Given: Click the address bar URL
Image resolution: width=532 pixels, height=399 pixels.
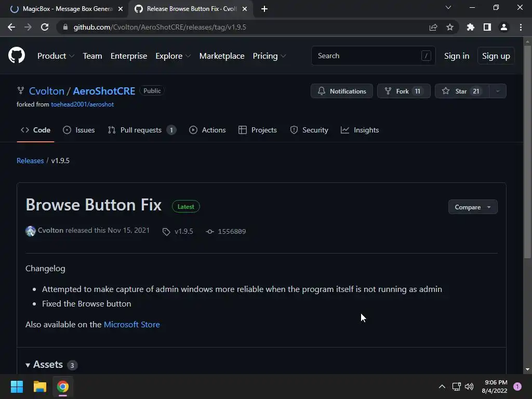Looking at the screenshot, I should tap(160, 27).
